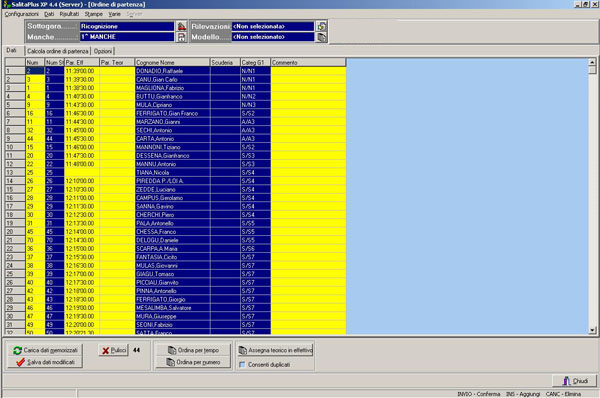Image resolution: width=600 pixels, height=398 pixels.
Task: Click the icon next to the Rilevazioni field
Action: click(x=321, y=26)
